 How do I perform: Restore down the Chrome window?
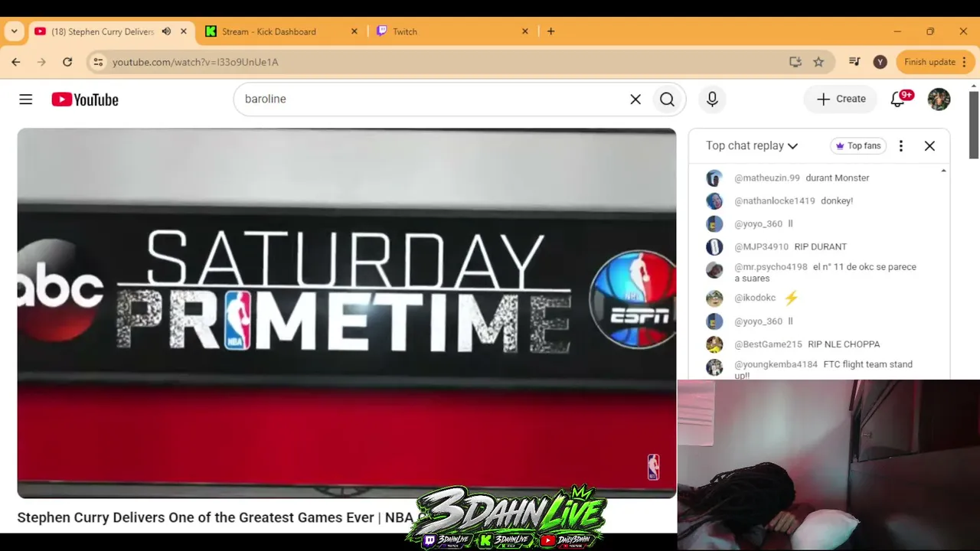click(x=930, y=31)
